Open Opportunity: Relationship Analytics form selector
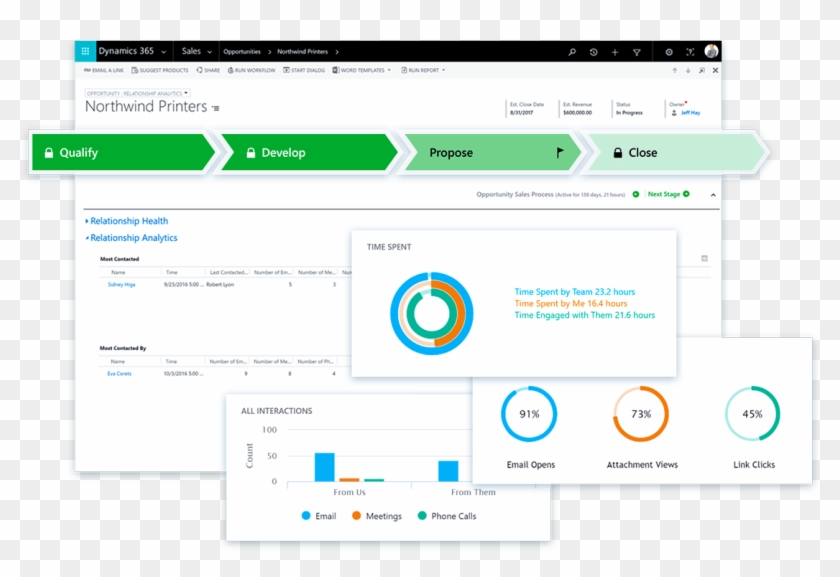The height and width of the screenshot is (577, 840). (x=137, y=93)
